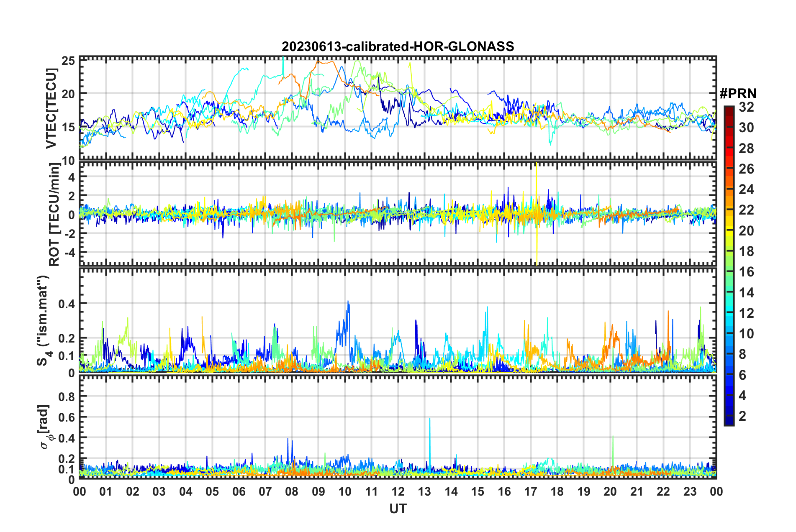Click the 12 hour tick on the UT axis
This screenshot has height=532, width=796.
click(398, 491)
